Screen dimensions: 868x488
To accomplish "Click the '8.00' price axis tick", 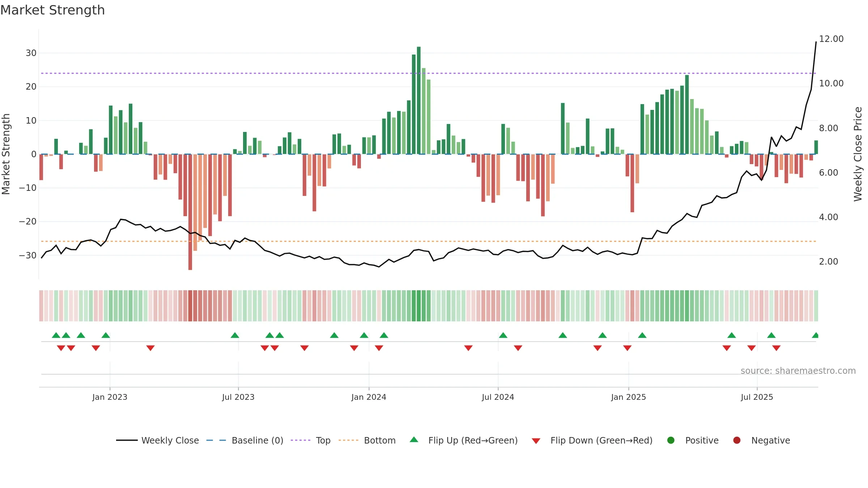I will coord(829,128).
